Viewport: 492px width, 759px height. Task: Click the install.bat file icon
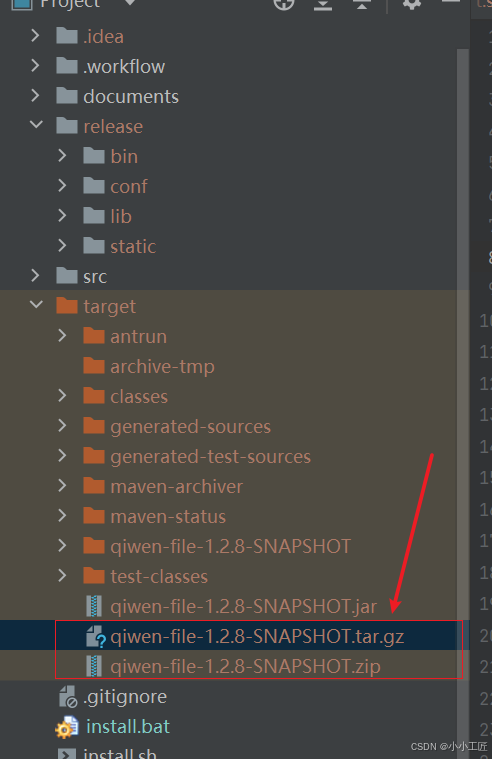(x=67, y=727)
